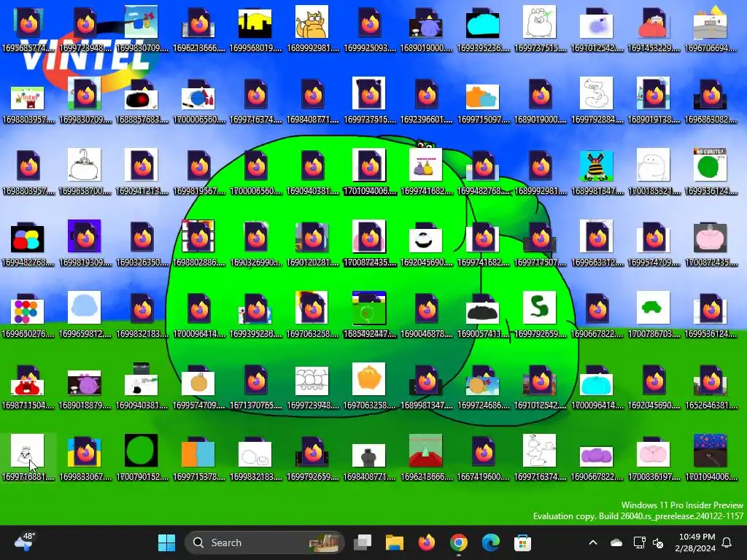
Task: Launch File Explorer from the taskbar
Action: (395, 542)
